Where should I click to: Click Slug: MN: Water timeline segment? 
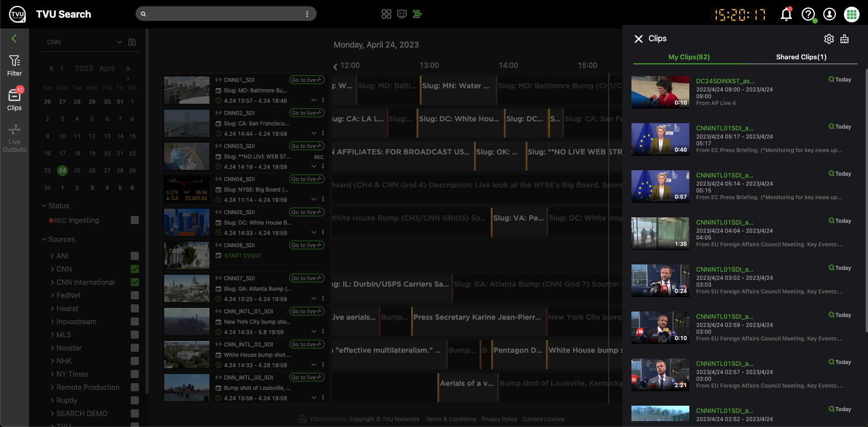tap(457, 90)
